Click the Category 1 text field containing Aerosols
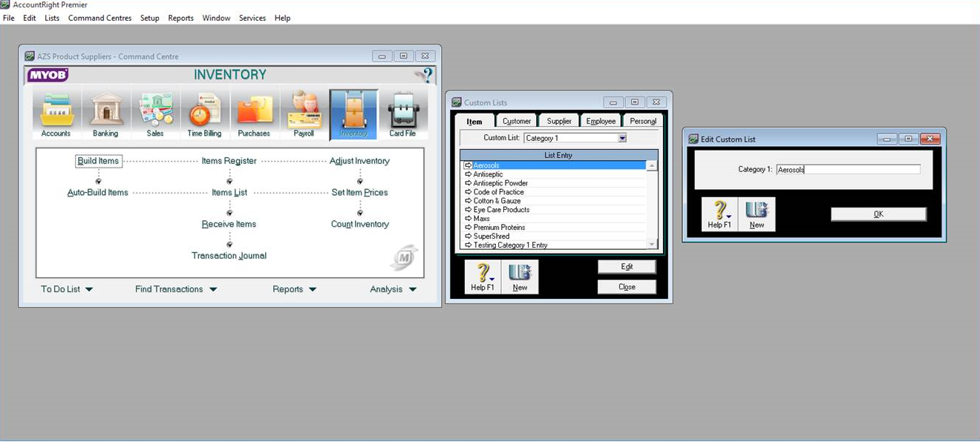The width and height of the screenshot is (980, 442). tap(848, 170)
